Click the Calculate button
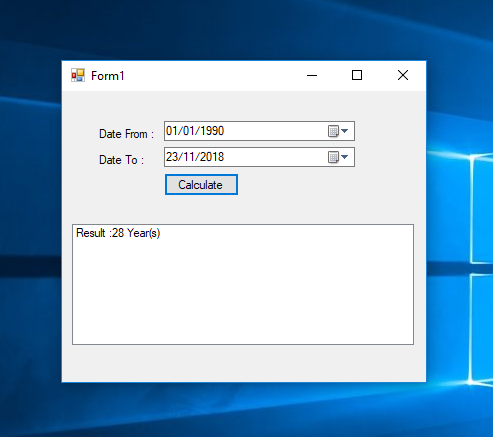 pos(201,184)
